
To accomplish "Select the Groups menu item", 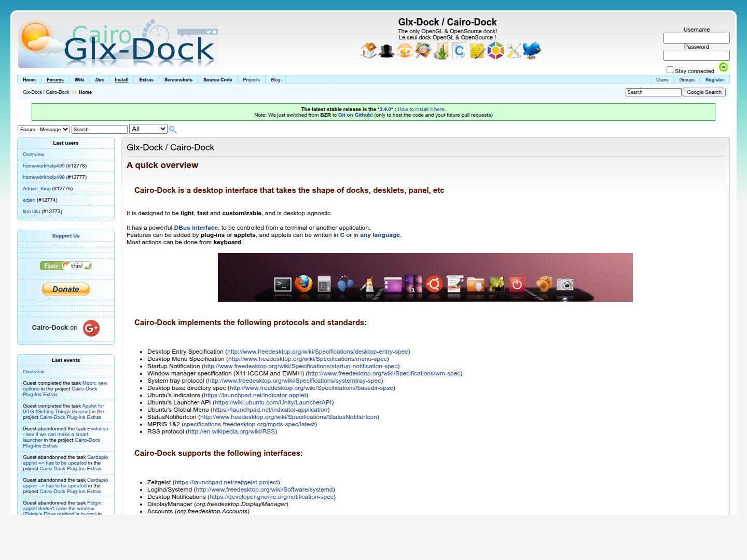I will tap(687, 80).
